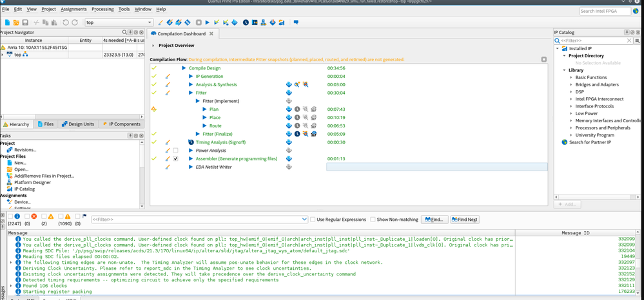Open the Processing menu
Viewport: 644px width, 300px height.
pyautogui.click(x=102, y=9)
